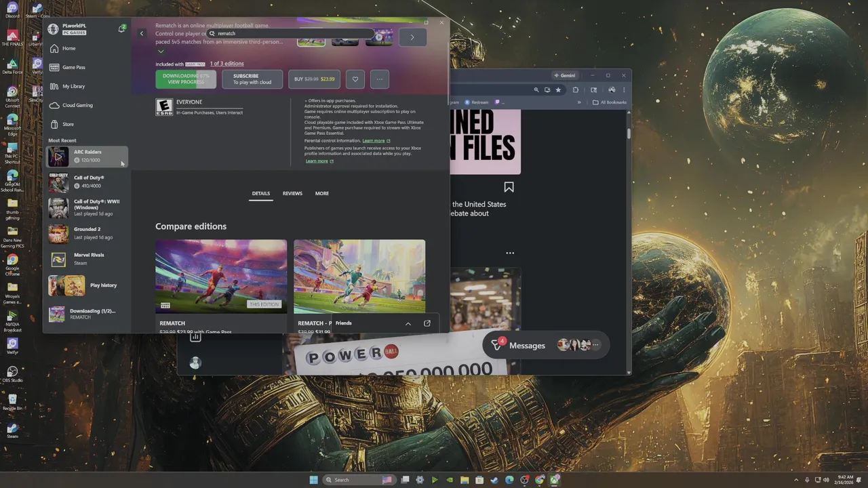Pop out the Friends panel
This screenshot has height=488, width=868.
pyautogui.click(x=427, y=323)
